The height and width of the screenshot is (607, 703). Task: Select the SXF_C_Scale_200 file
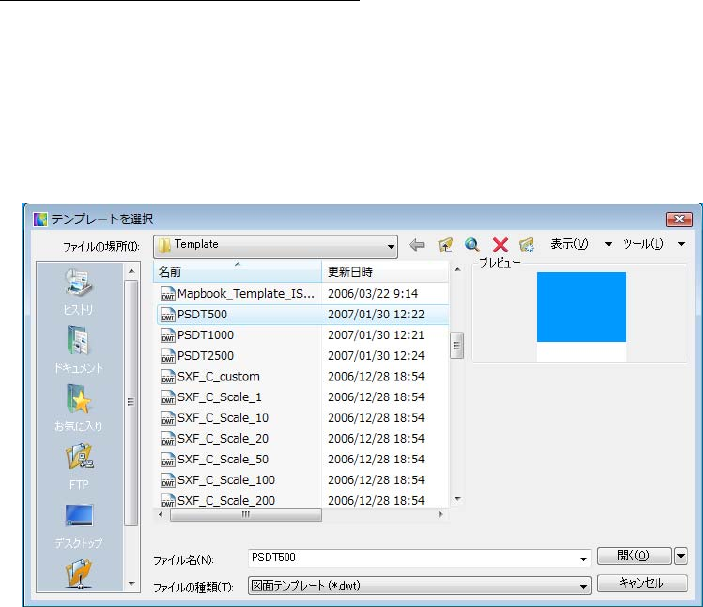tap(226, 501)
